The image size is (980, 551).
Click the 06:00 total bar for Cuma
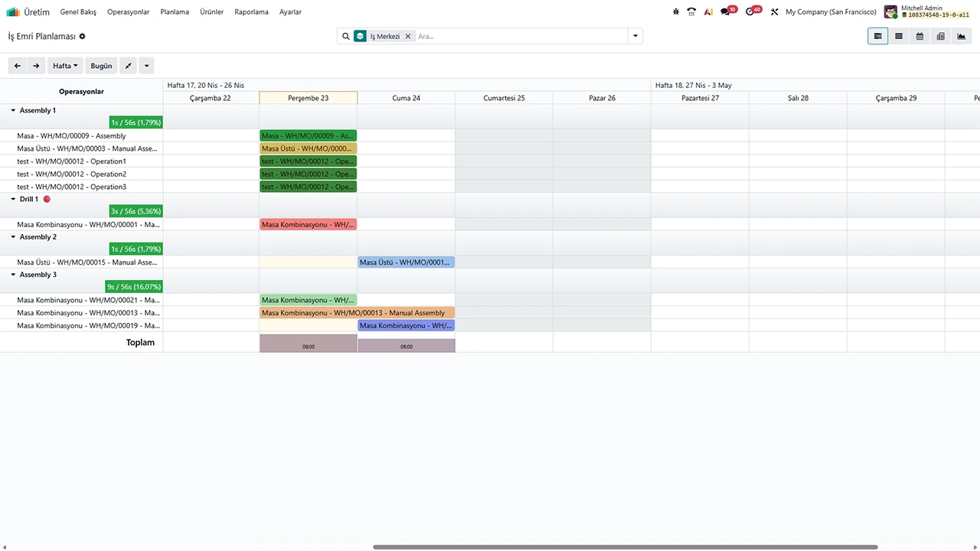[406, 345]
